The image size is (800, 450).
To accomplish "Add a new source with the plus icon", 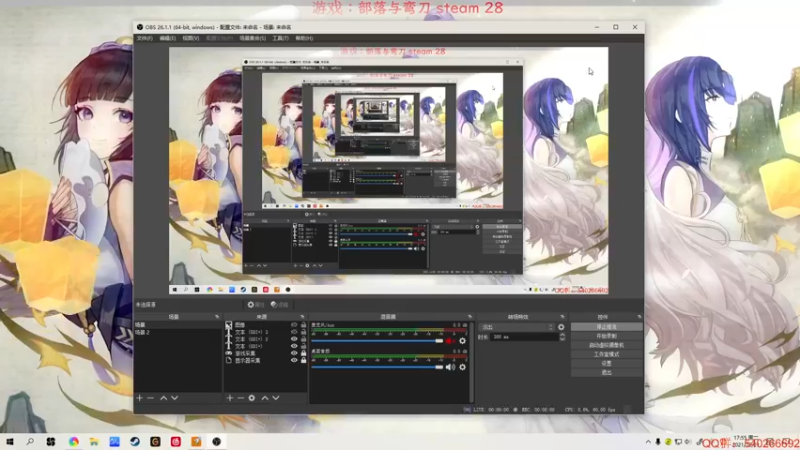I will point(230,397).
